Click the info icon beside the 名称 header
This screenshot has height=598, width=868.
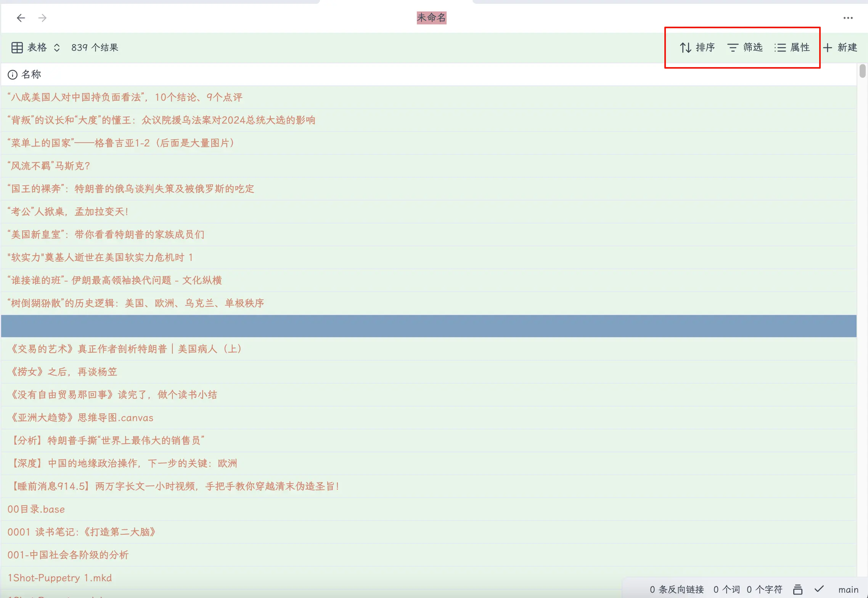(13, 74)
